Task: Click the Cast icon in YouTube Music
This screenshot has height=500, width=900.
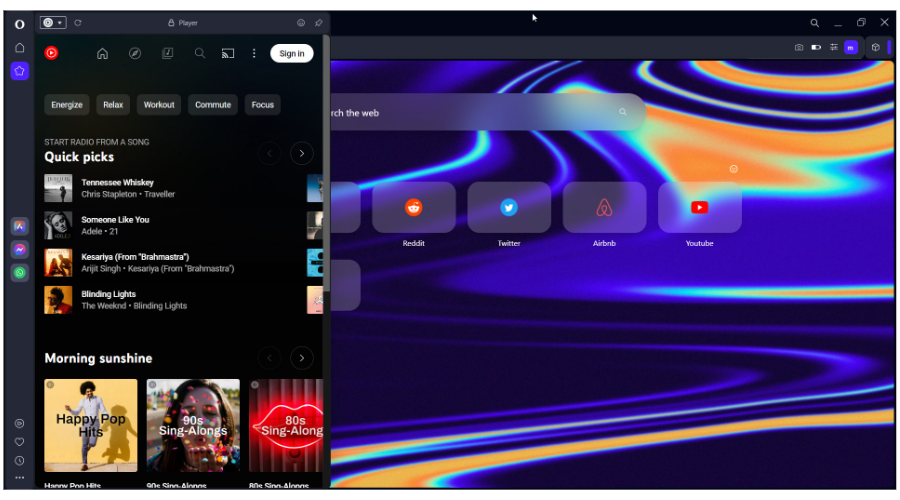Action: pyautogui.click(x=228, y=53)
